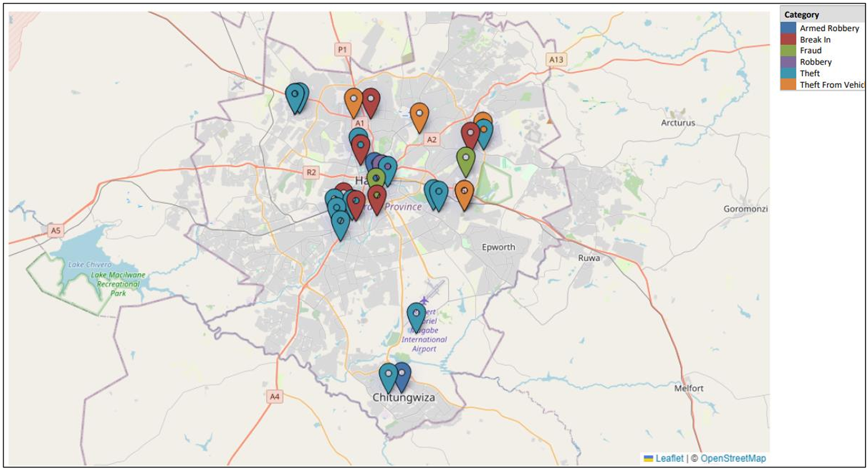Image resolution: width=868 pixels, height=470 pixels.
Task: Select the Robbery label in the legend
Action: click(816, 62)
